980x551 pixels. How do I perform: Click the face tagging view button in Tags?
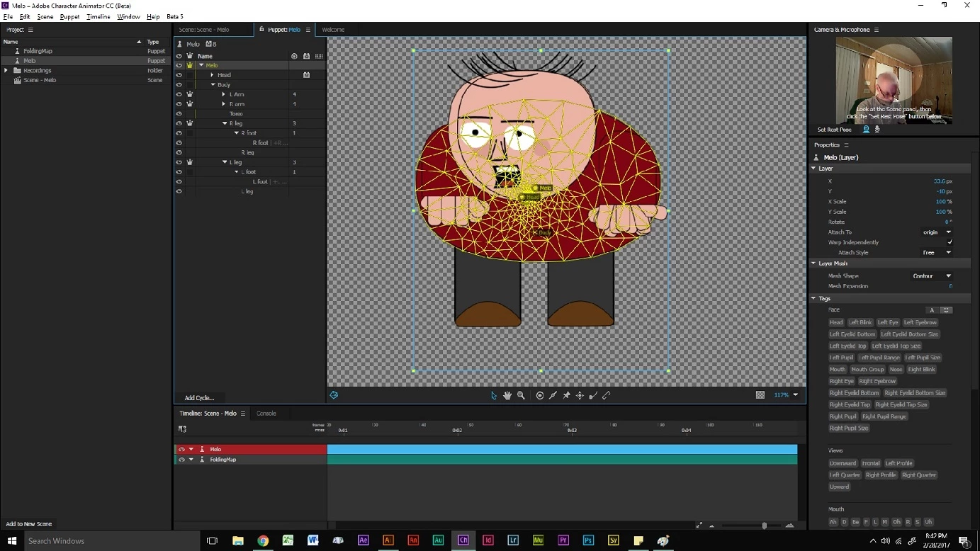946,310
